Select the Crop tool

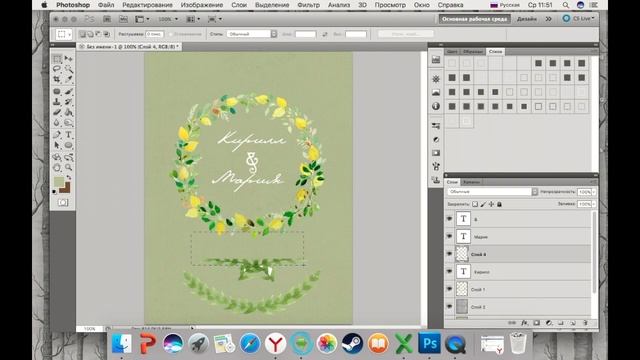pos(57,79)
